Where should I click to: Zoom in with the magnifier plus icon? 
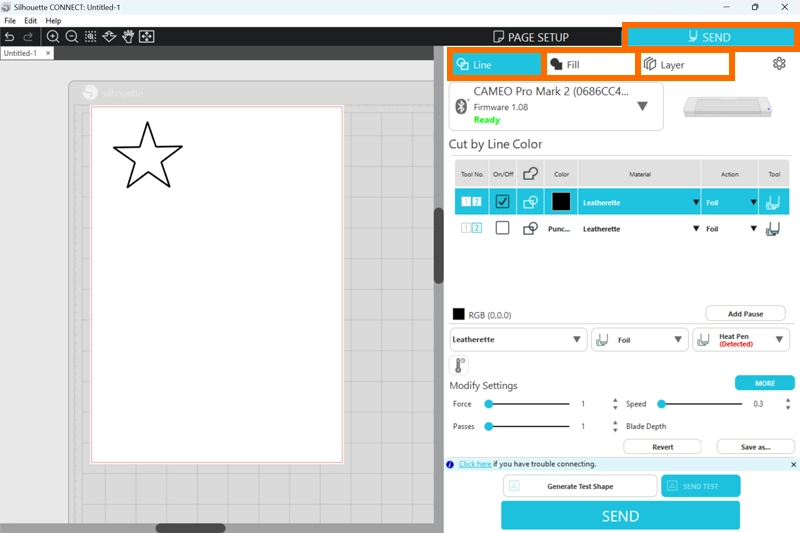point(53,37)
